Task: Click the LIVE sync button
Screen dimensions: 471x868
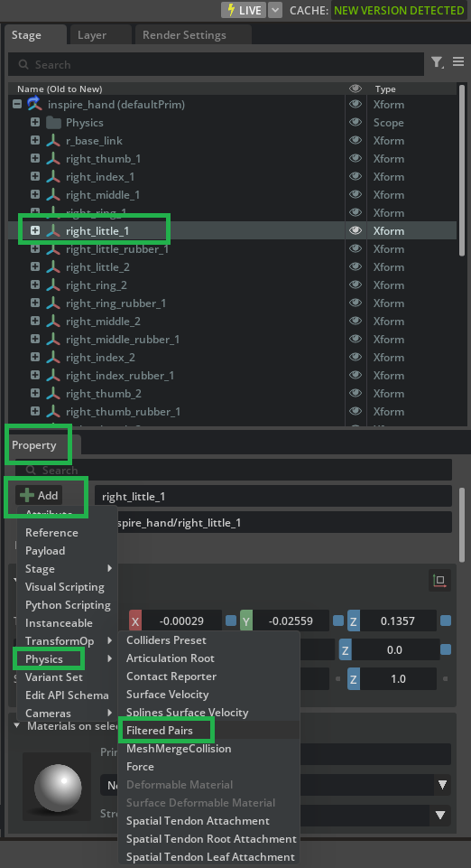Action: click(x=244, y=10)
